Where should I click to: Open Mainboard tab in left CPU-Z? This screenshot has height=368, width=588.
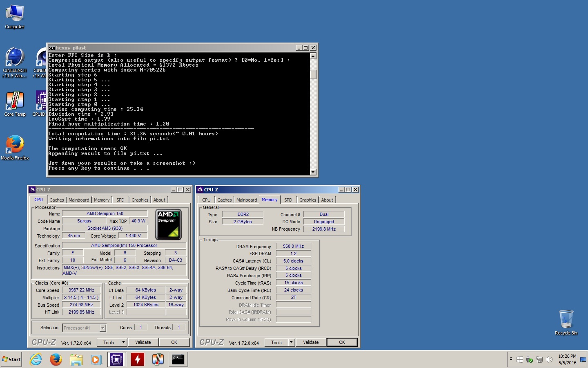[x=79, y=200]
